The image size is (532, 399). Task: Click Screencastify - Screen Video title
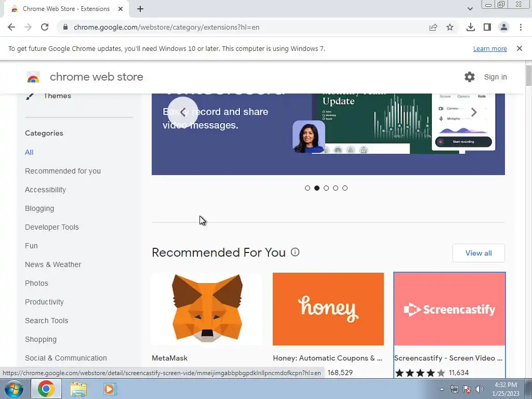point(448,358)
